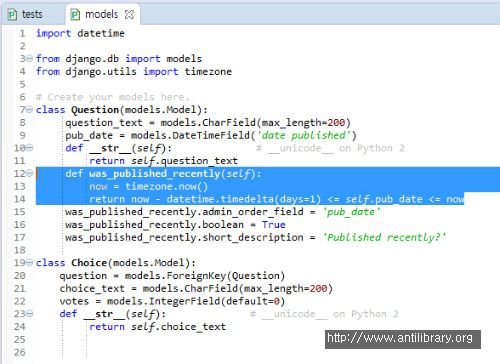Click 'datetime.timedelta(days=1)' on line 14

pyautogui.click(x=244, y=199)
